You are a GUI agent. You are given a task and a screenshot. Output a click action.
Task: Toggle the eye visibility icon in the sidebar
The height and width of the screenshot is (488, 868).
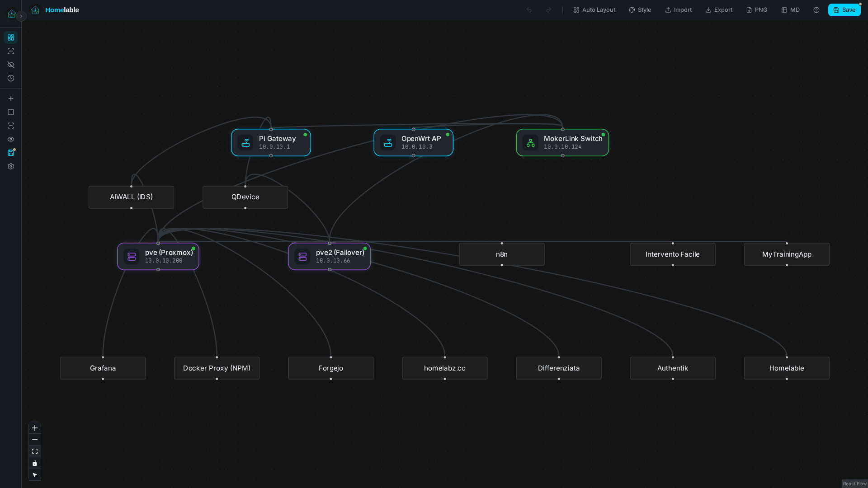[11, 139]
